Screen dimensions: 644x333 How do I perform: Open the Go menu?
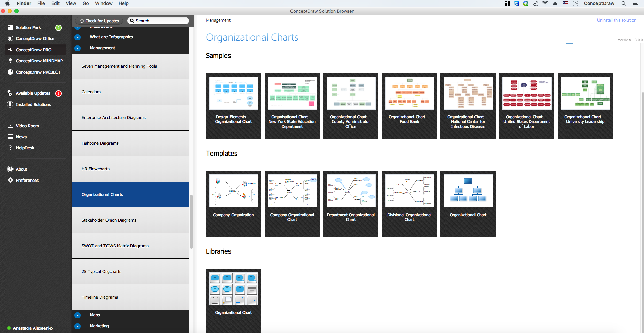pos(86,3)
